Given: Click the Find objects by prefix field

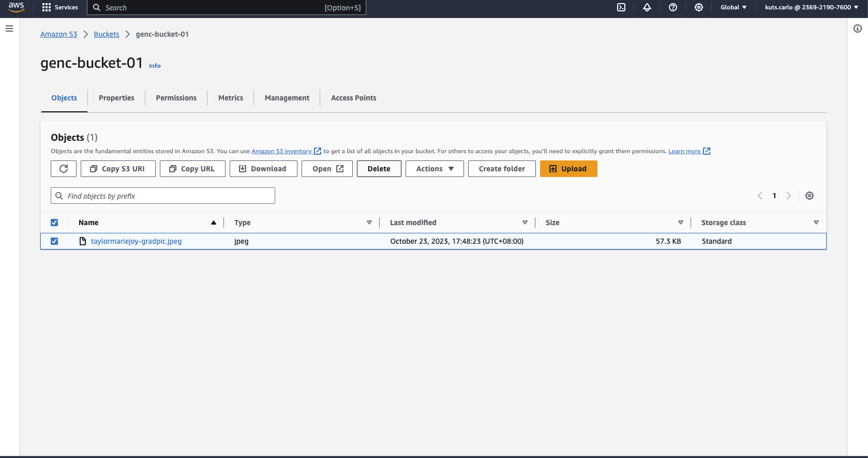Looking at the screenshot, I should point(163,196).
